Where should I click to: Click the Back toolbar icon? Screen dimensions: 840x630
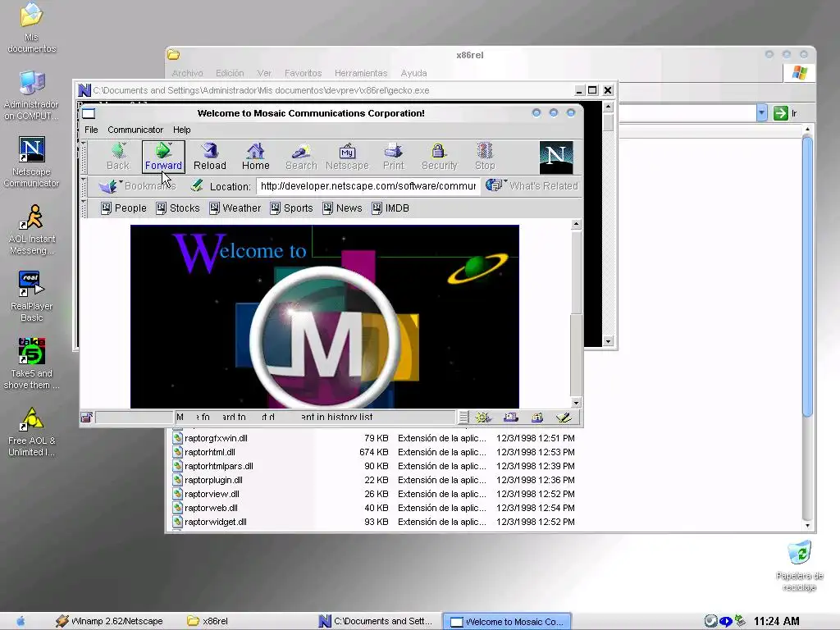tap(118, 157)
